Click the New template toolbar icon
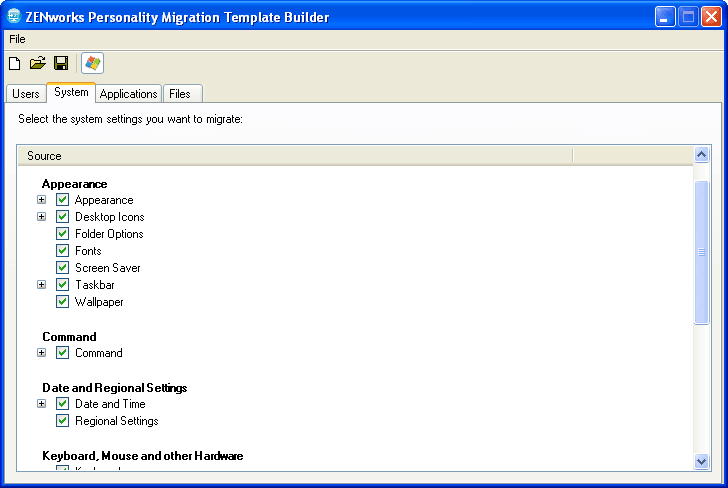This screenshot has width=728, height=488. (x=15, y=63)
